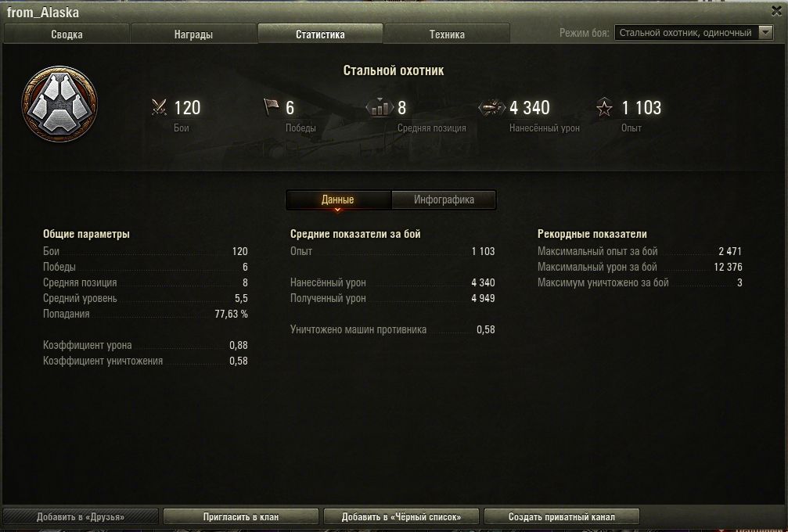Click the Добавить в «Друзья» button
This screenshot has height=532, width=788.
81,516
